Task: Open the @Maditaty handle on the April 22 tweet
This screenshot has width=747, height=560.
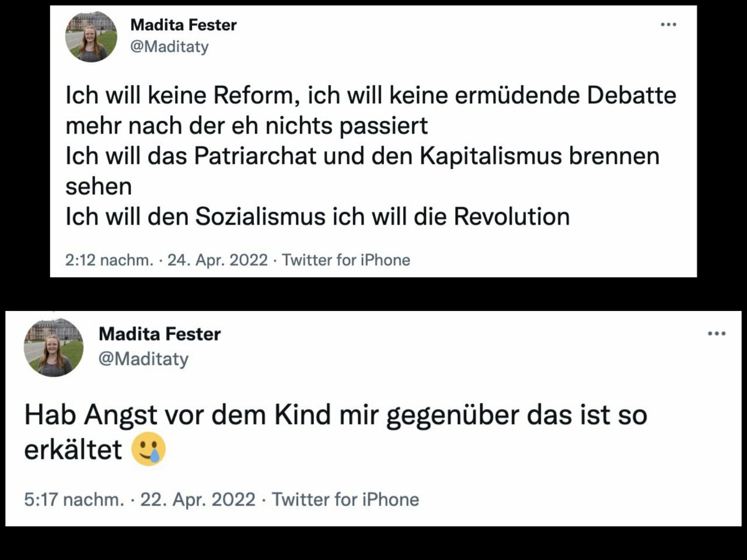Action: (x=144, y=358)
